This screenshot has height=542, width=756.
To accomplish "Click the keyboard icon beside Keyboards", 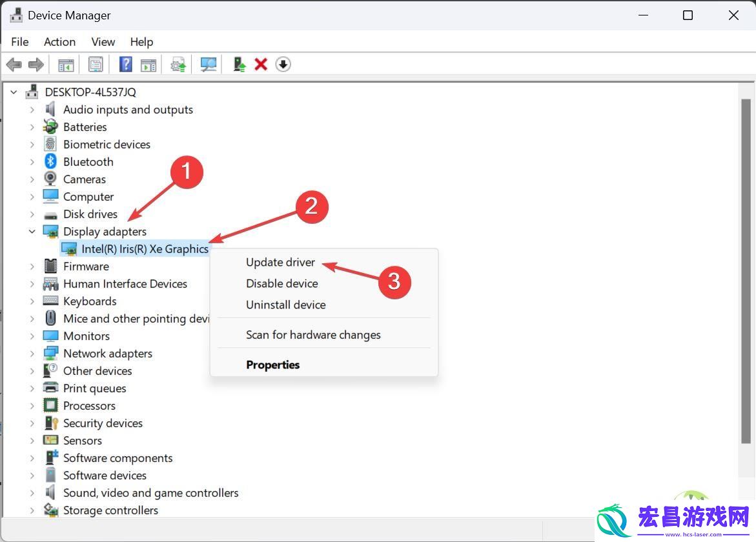I will pos(50,301).
